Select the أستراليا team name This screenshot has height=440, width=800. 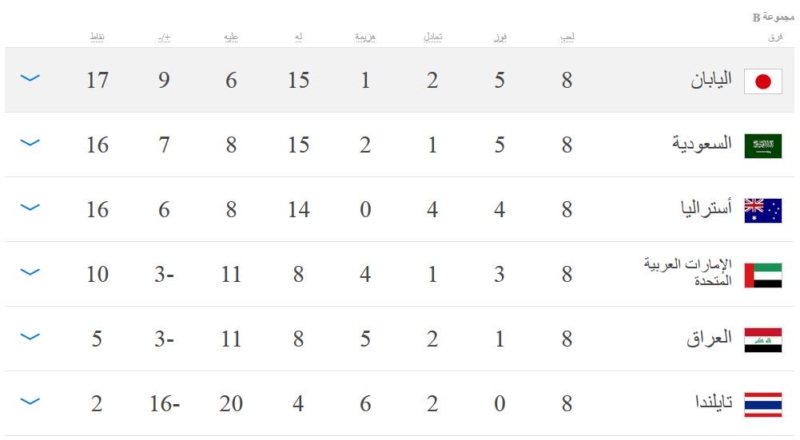[703, 210]
